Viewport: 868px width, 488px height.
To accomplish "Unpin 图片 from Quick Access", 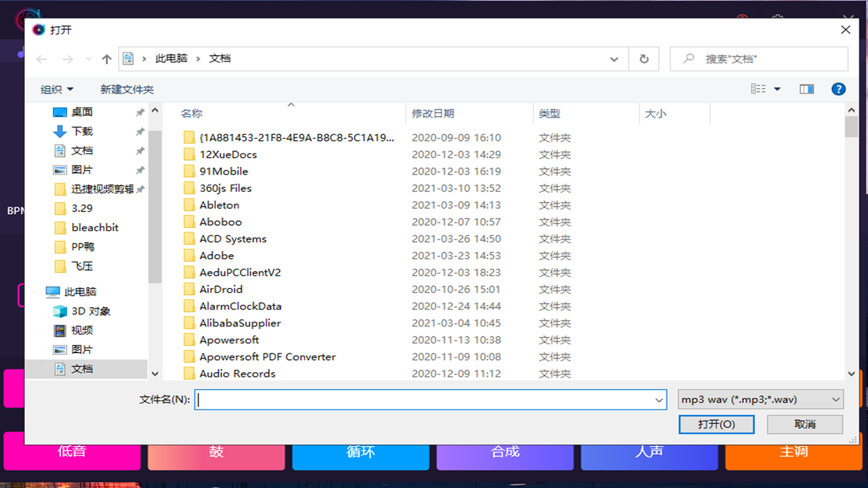I will point(140,169).
